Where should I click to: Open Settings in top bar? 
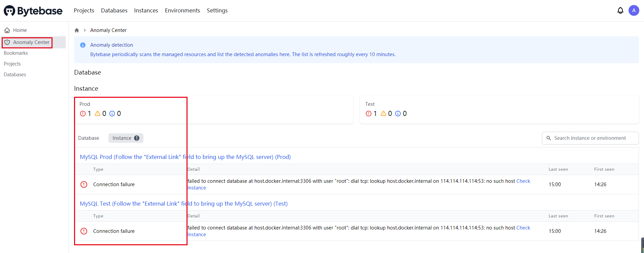coord(217,10)
